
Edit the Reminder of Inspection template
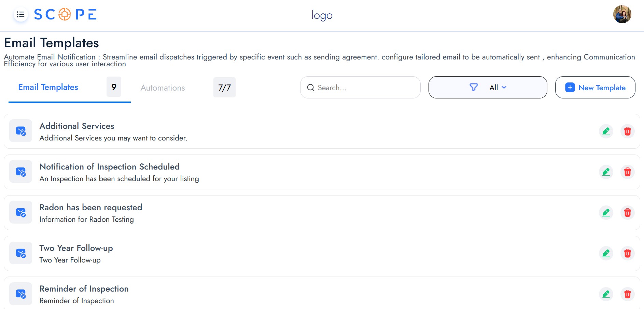tap(606, 294)
